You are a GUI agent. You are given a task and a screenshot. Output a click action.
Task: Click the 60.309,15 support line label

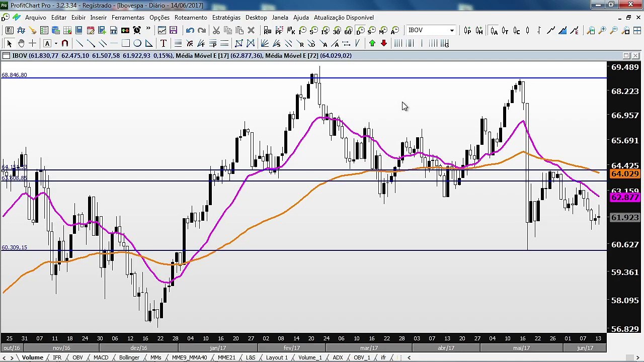(14, 247)
